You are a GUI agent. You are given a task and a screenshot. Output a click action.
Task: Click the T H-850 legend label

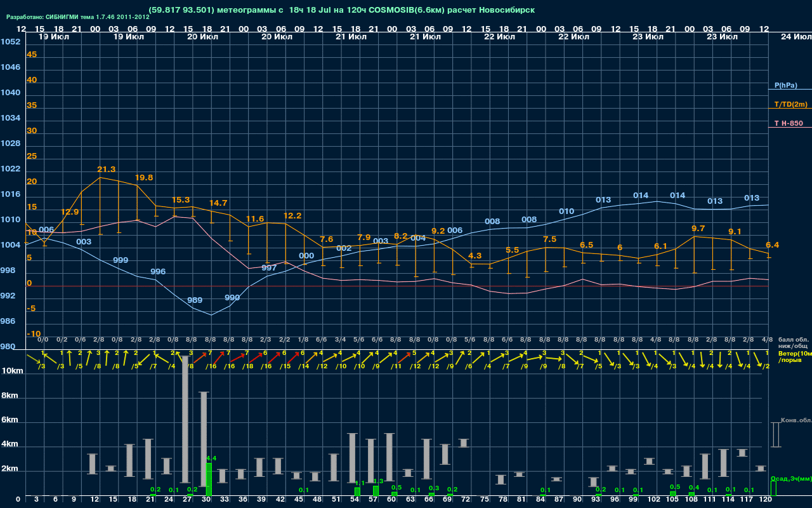pyautogui.click(x=789, y=123)
